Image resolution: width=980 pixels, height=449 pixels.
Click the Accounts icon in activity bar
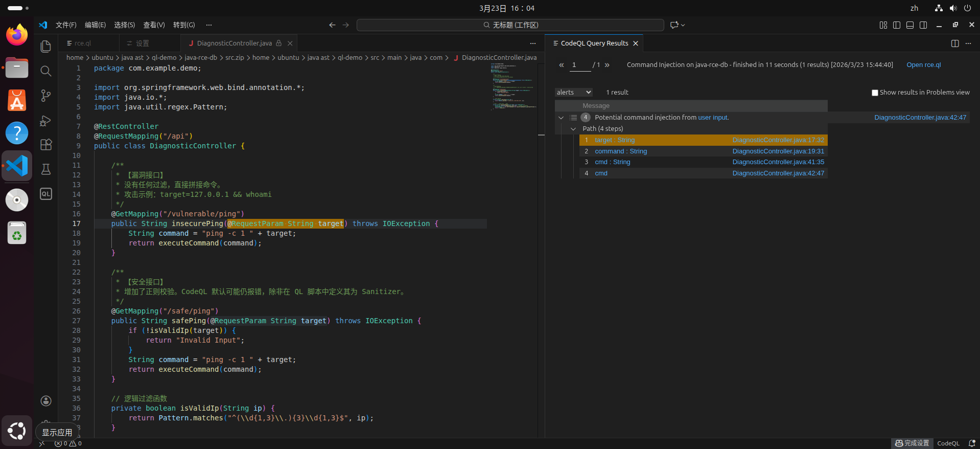pos(46,401)
